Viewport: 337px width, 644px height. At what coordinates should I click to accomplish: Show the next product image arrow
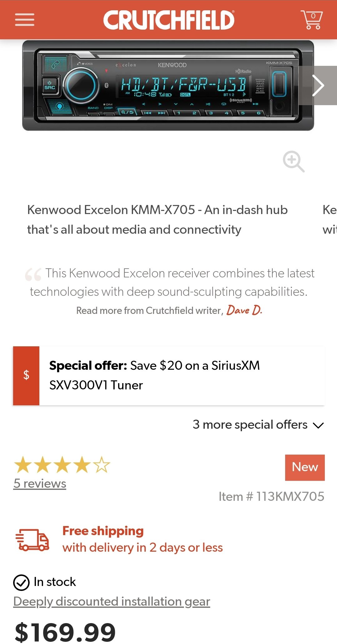(x=318, y=85)
